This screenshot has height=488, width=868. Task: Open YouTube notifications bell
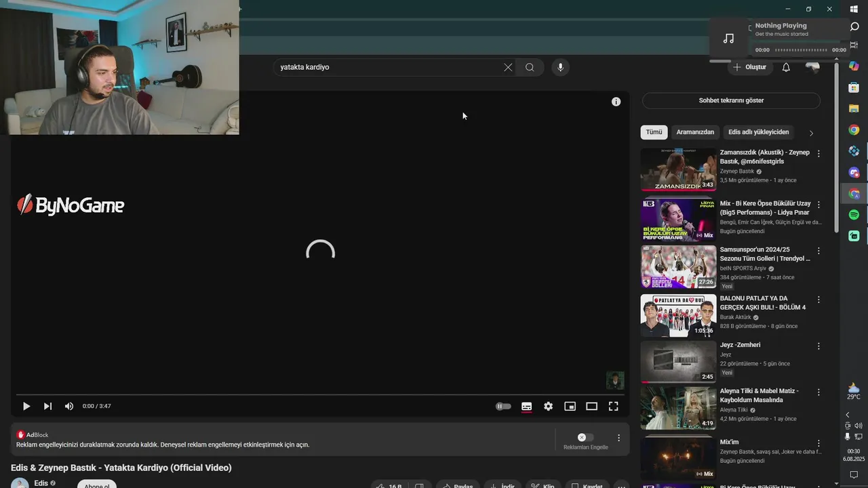tap(786, 67)
